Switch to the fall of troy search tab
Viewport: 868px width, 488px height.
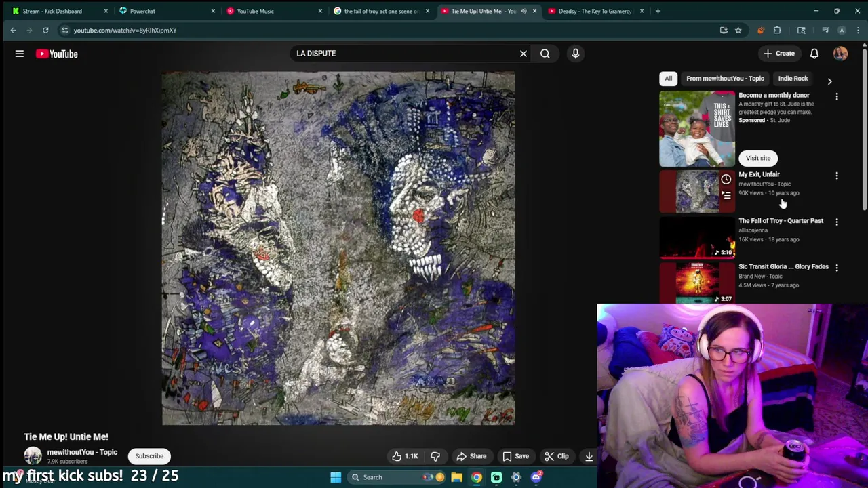(x=380, y=11)
